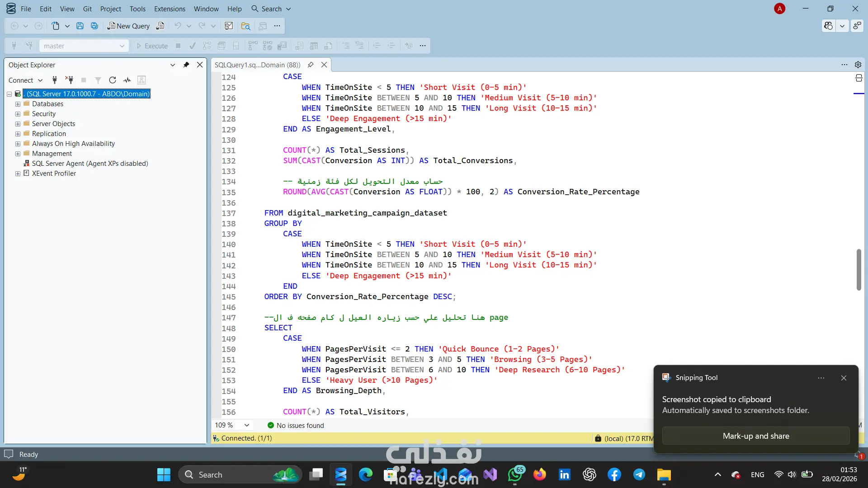Toggle the Object Explorer auto-hide pin
868x488 pixels.
186,65
